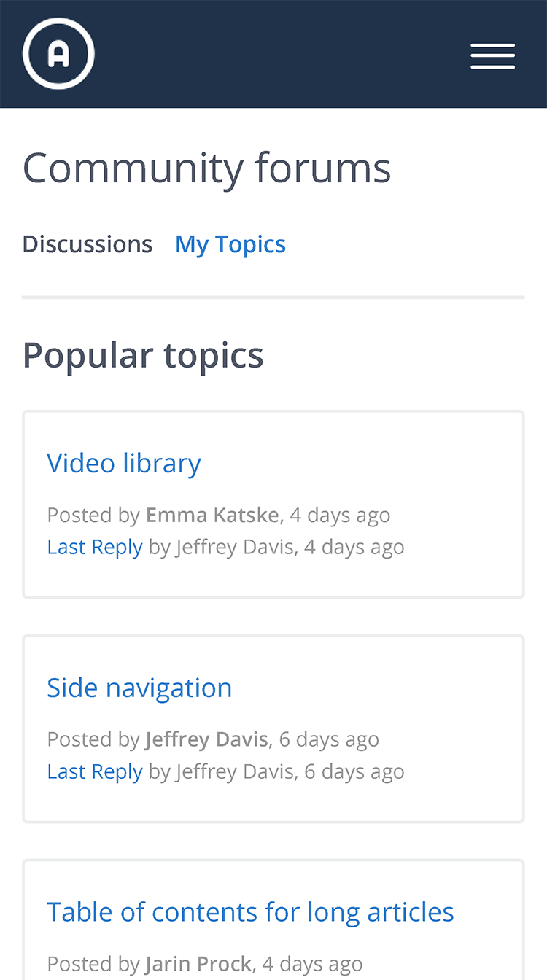
Task: Open Last Reply link under Side navigation
Action: (95, 771)
